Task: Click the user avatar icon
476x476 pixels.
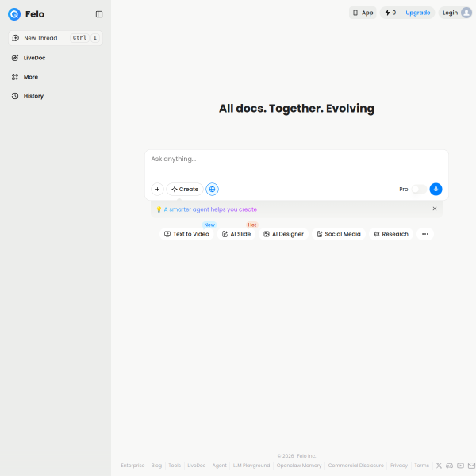Action: (466, 13)
